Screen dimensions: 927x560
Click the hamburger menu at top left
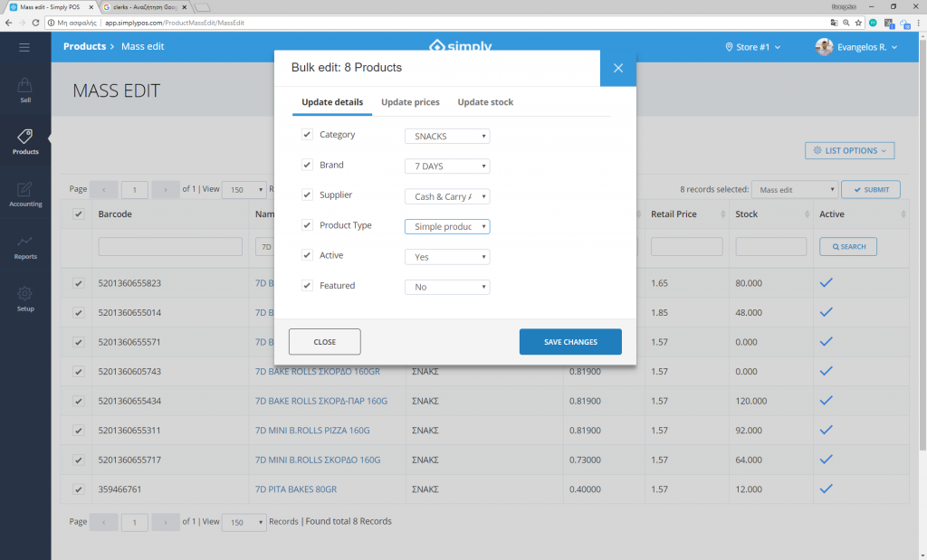point(24,48)
